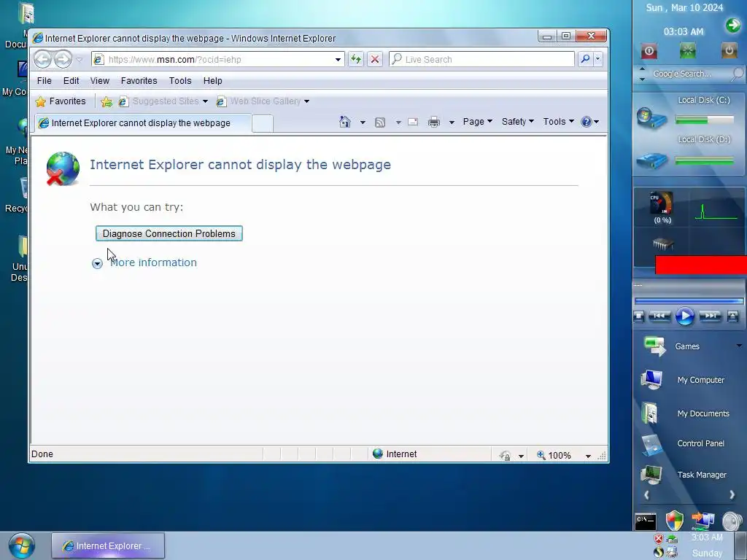The width and height of the screenshot is (747, 560).
Task: Go forward with the Forward arrow button
Action: coord(63,60)
